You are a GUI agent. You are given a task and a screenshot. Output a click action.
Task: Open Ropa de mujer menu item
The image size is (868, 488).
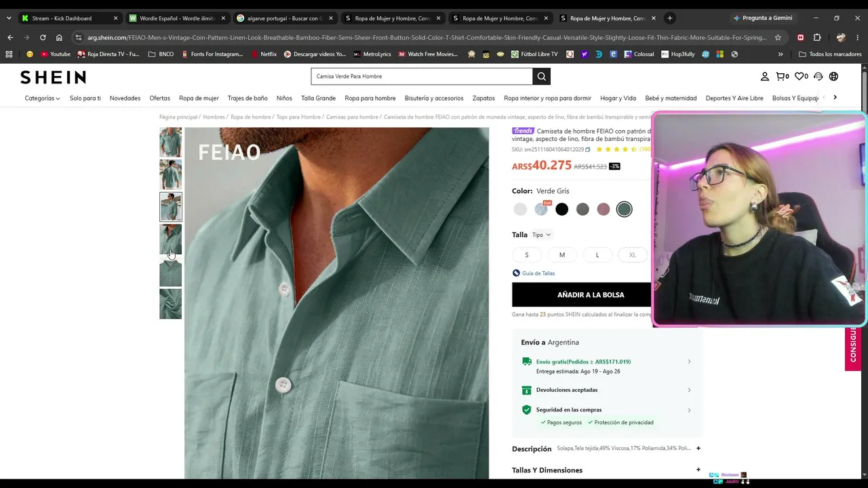click(199, 98)
